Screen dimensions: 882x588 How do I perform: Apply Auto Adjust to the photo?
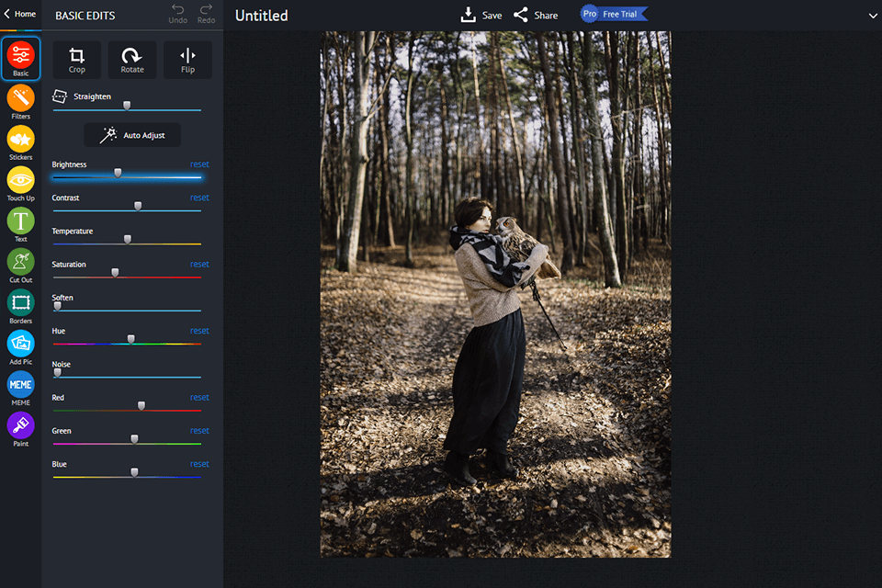point(131,134)
